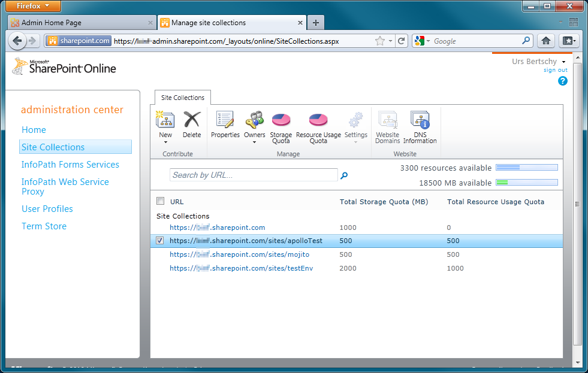Open Resource Usage Quota in ribbon
This screenshot has height=373, width=588.
point(318,121)
